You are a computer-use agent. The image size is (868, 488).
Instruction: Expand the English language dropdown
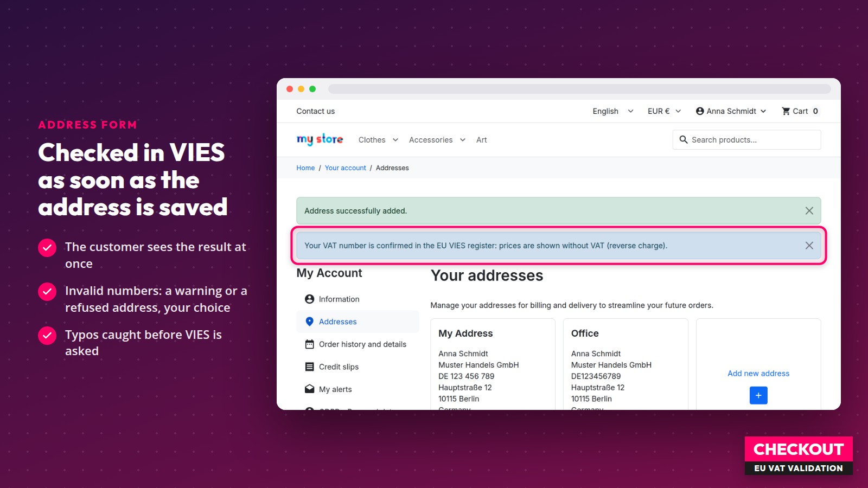coord(613,111)
